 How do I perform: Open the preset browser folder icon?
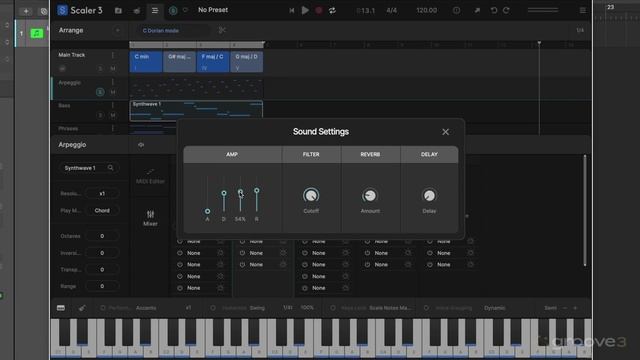coord(118,10)
